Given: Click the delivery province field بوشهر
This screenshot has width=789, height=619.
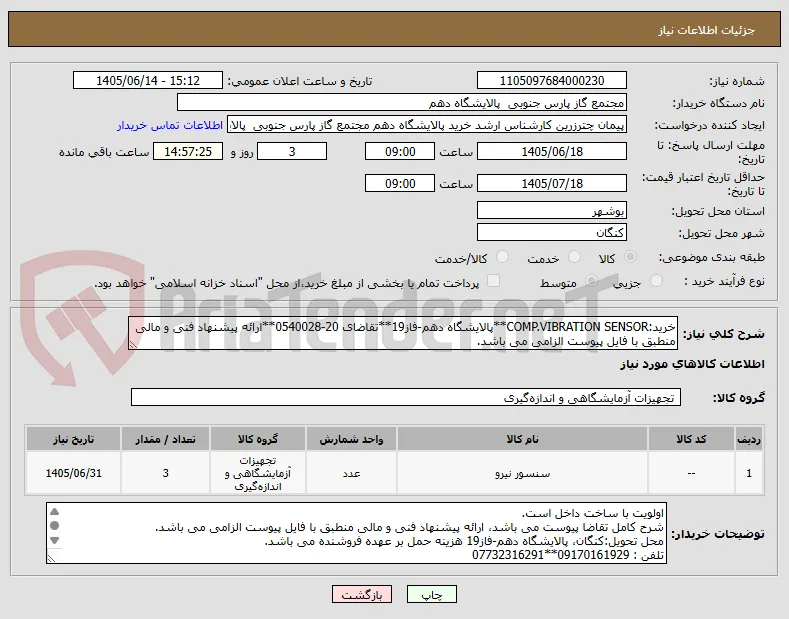Looking at the screenshot, I should click(x=551, y=210).
